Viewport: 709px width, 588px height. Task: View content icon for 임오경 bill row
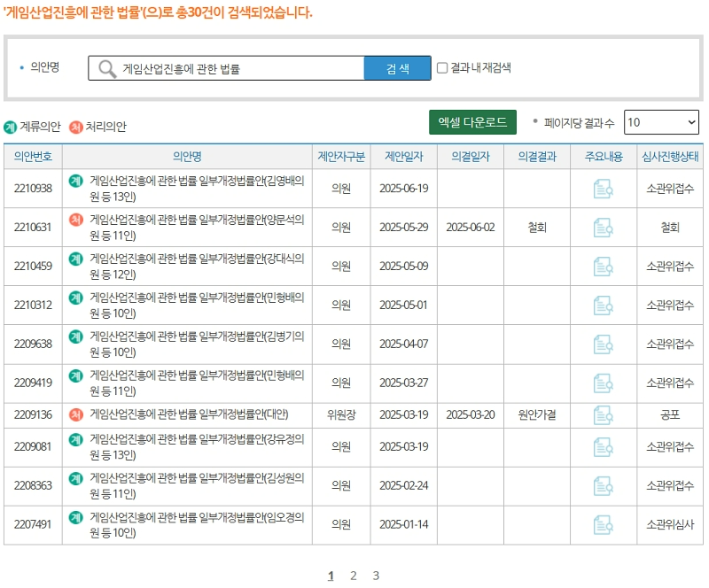pyautogui.click(x=603, y=522)
